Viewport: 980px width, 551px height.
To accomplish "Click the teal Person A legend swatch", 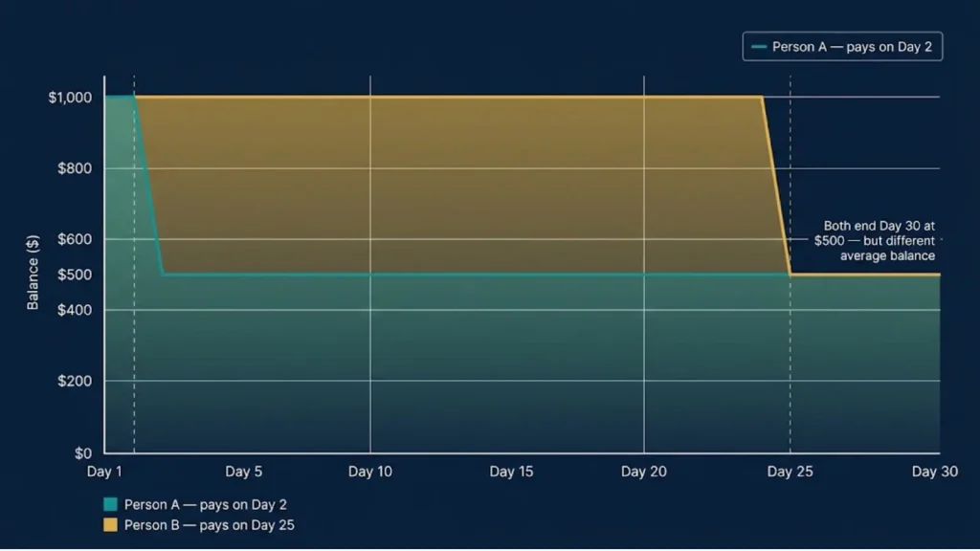I will (110, 505).
